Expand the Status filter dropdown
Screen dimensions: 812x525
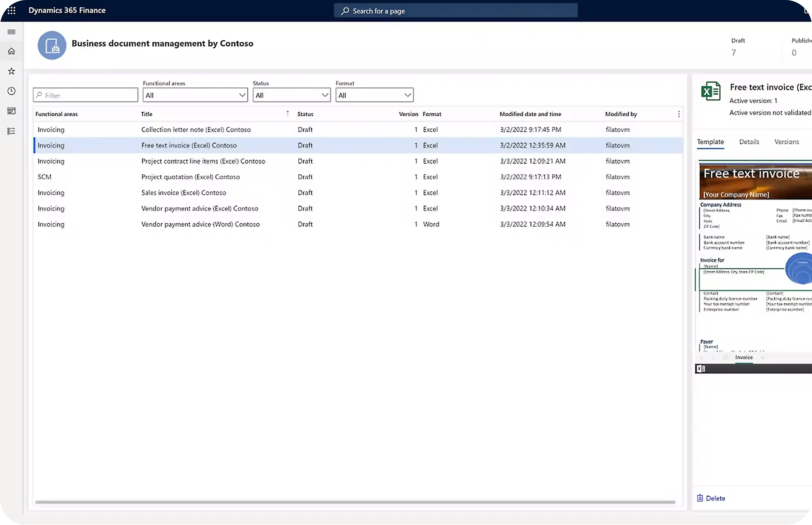[291, 95]
